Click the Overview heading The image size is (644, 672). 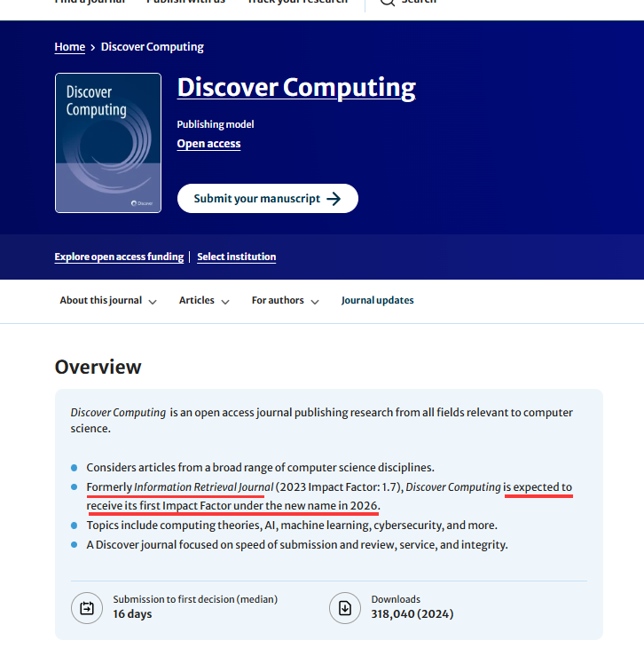[98, 367]
